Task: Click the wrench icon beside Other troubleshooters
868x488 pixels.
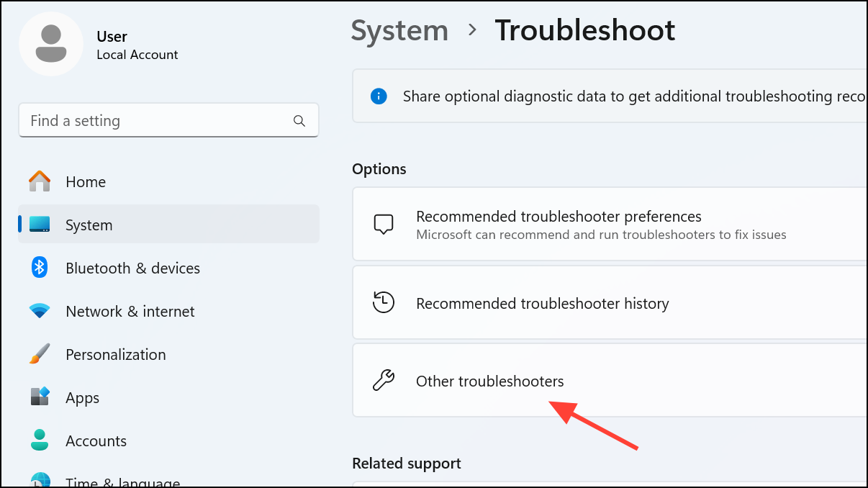Action: coord(384,380)
